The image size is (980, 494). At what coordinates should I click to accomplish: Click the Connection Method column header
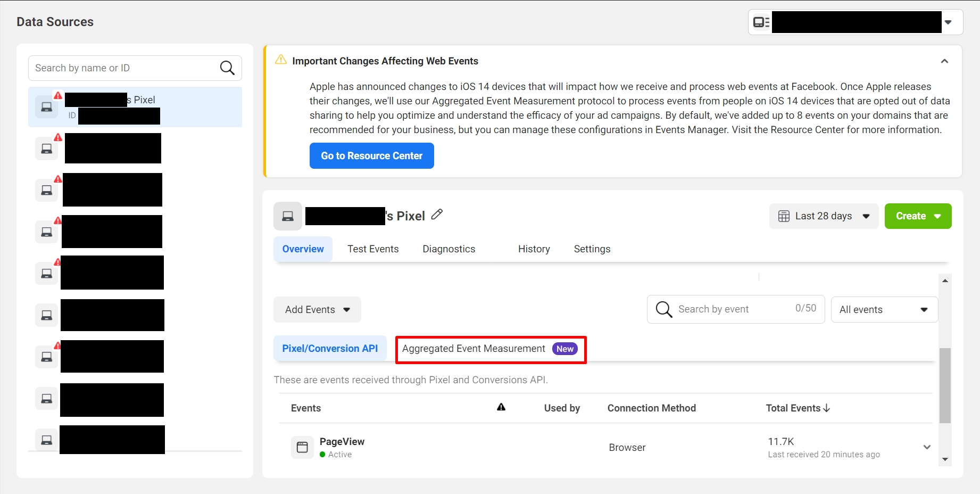[x=651, y=408]
